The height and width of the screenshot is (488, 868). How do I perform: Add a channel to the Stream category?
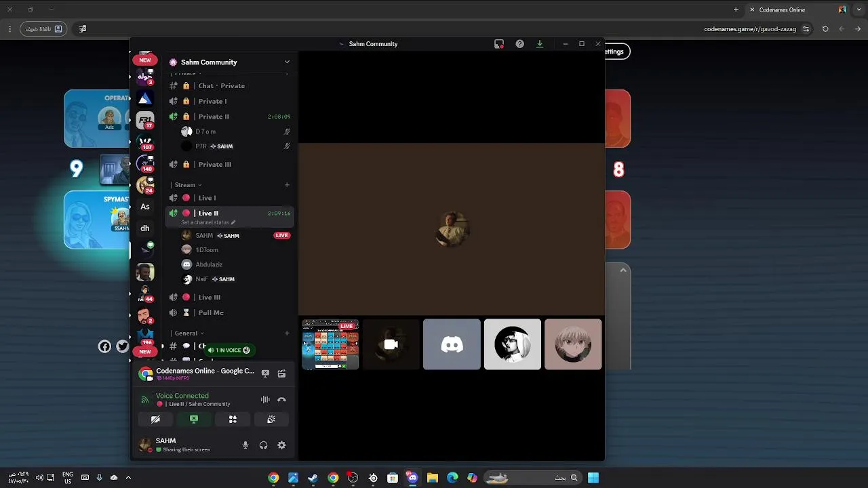pos(287,184)
